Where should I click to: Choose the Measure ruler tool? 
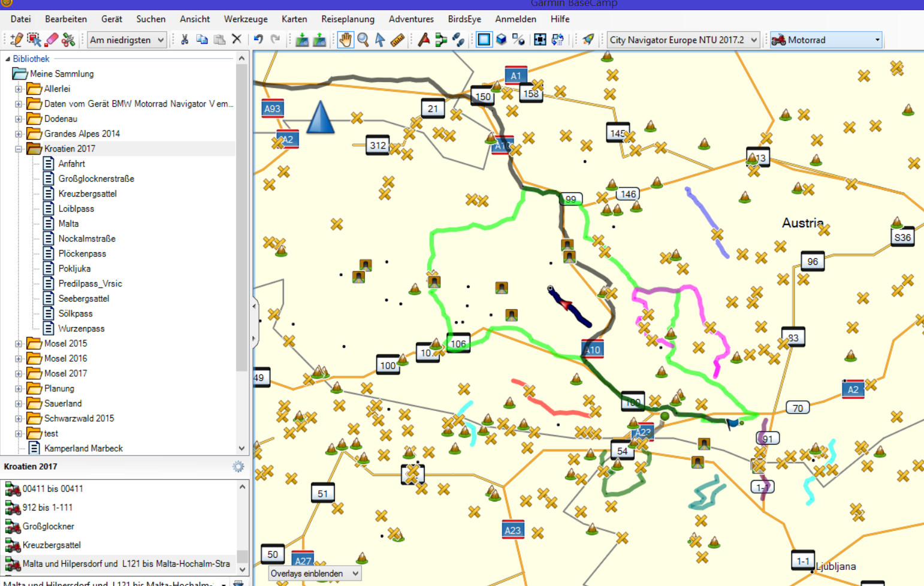pyautogui.click(x=397, y=40)
